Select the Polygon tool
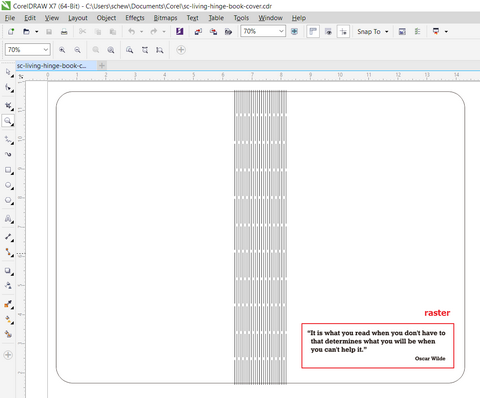480x398 pixels. pyautogui.click(x=9, y=200)
